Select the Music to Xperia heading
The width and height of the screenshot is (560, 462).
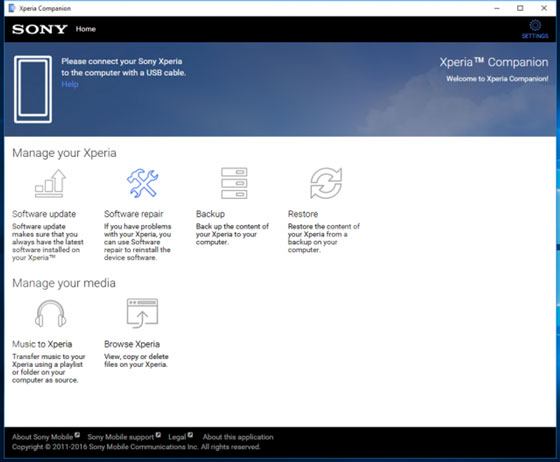[x=42, y=344]
